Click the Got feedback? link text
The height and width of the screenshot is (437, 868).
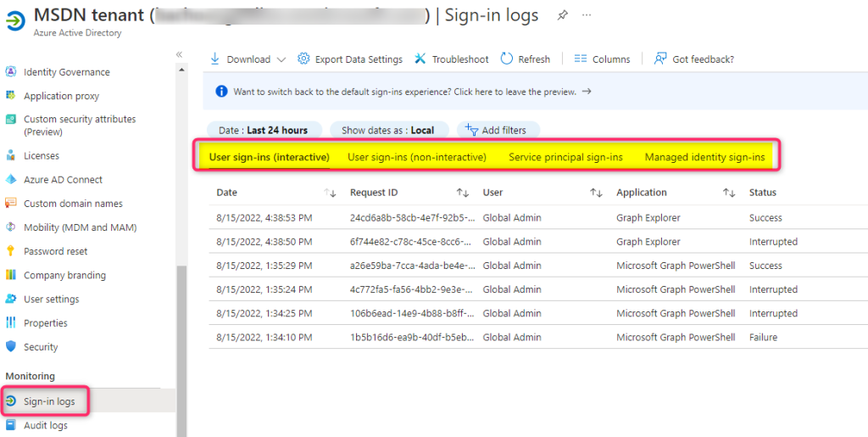point(703,59)
